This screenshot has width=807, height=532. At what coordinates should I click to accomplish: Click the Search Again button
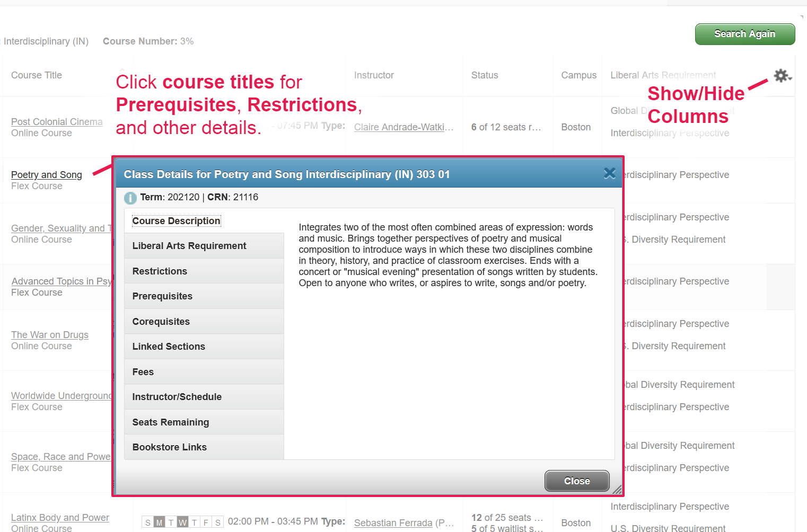coord(745,34)
